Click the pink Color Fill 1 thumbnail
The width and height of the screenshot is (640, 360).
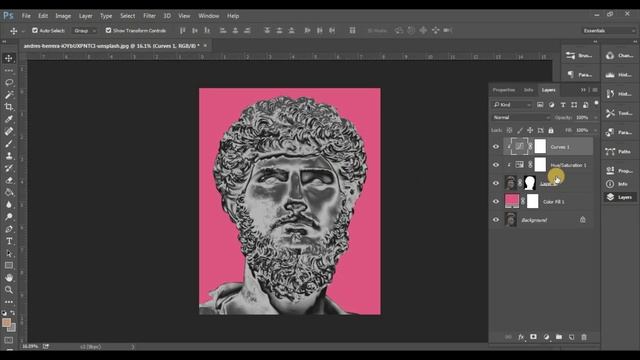(512, 201)
